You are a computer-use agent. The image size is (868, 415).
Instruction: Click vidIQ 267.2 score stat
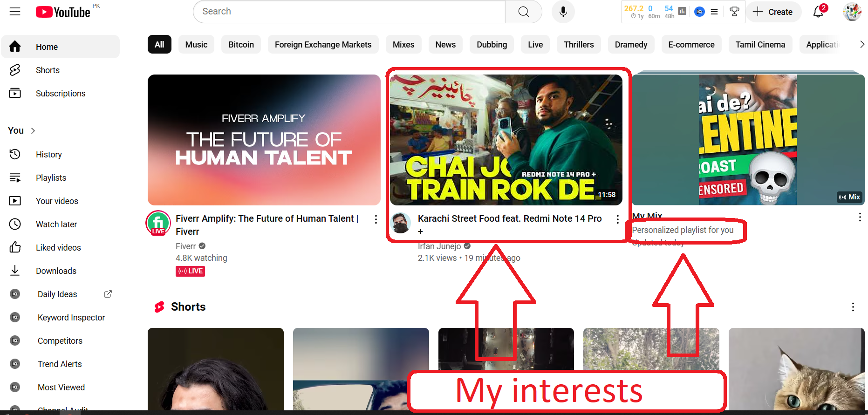click(634, 8)
